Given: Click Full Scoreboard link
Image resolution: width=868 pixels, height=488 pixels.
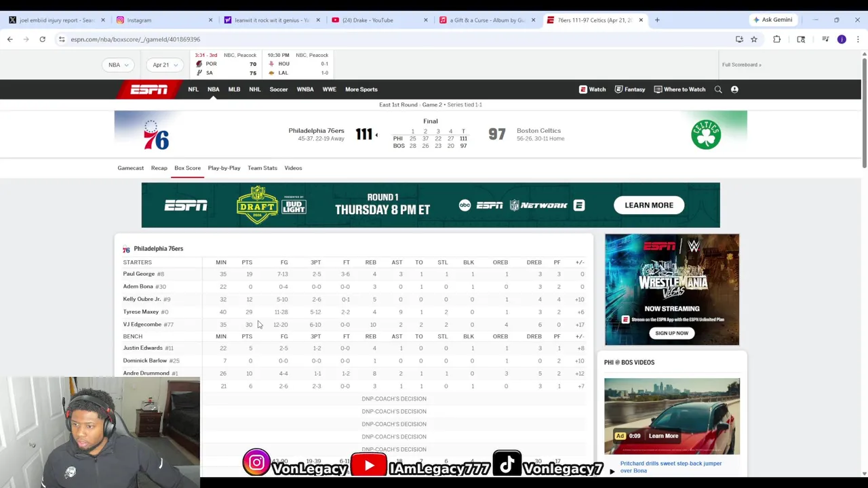Looking at the screenshot, I should coord(741,65).
